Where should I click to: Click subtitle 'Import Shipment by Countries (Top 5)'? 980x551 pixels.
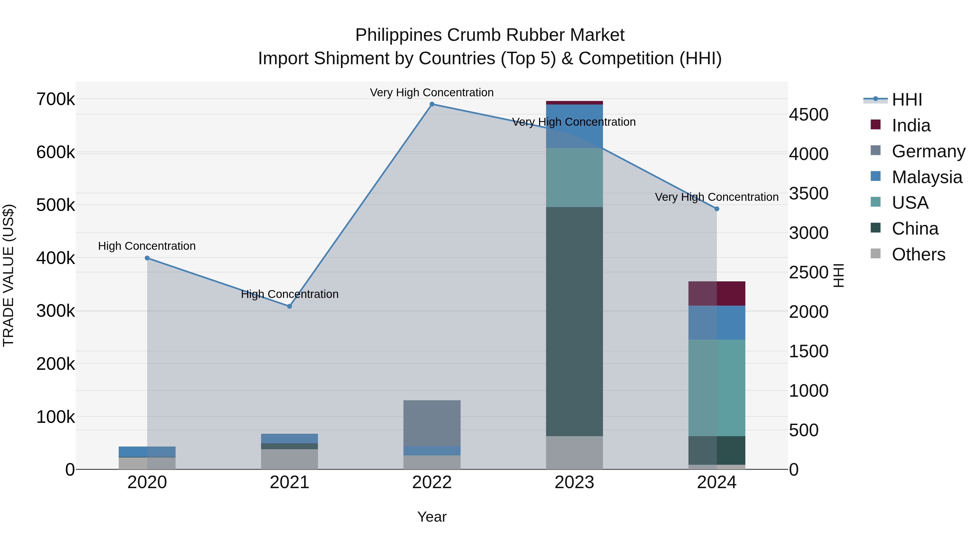pos(407,59)
